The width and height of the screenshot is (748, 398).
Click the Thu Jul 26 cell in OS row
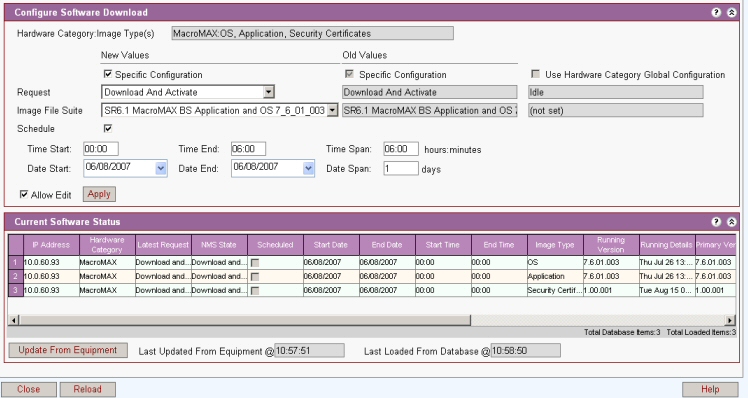[x=667, y=262]
